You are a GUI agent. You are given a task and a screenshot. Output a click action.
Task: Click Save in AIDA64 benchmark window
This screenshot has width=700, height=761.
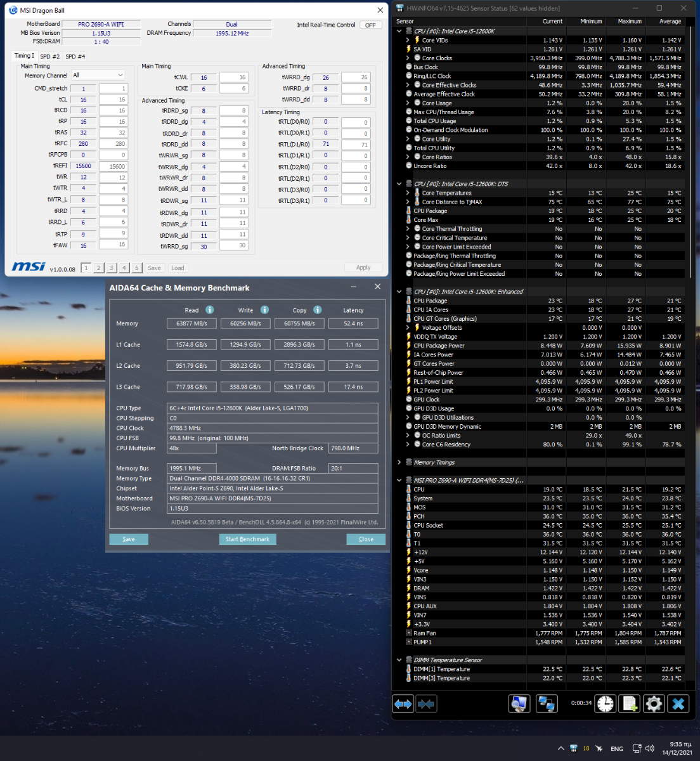129,539
